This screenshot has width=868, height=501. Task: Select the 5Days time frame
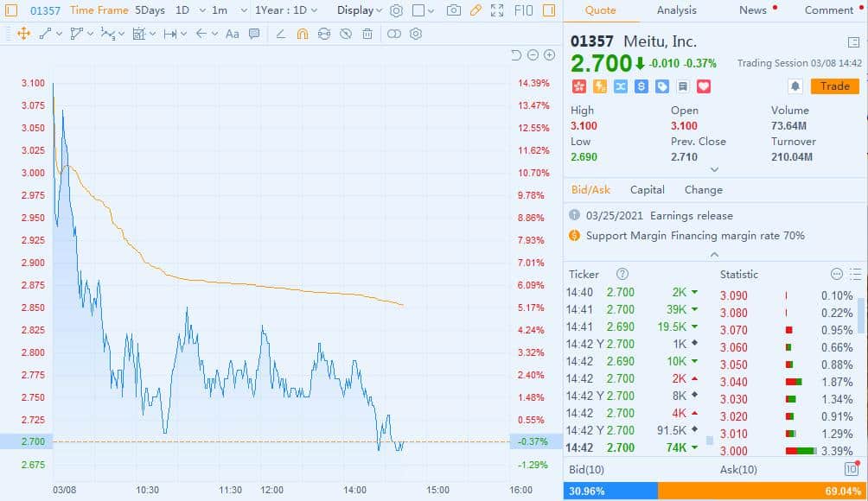150,10
